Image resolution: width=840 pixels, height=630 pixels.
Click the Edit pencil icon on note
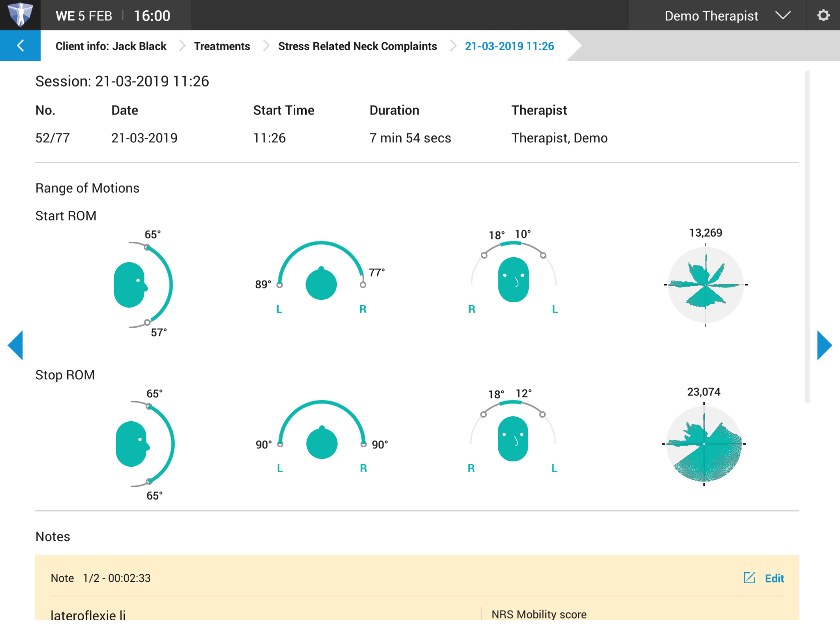pos(749,578)
